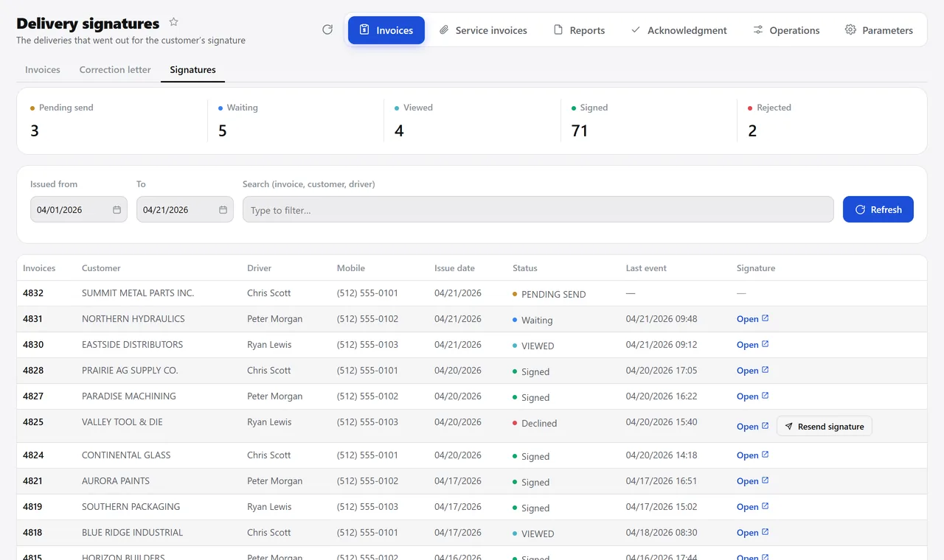Click external-link icon for invoice 4828
Screen dimensions: 944x560
(766, 370)
